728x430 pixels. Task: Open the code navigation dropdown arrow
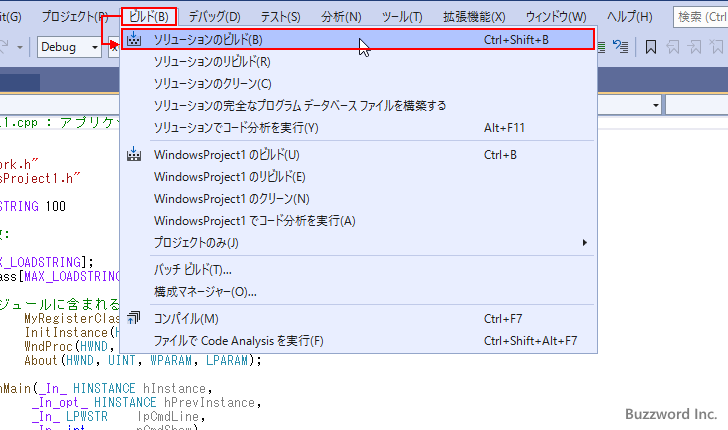pyautogui.click(x=654, y=105)
